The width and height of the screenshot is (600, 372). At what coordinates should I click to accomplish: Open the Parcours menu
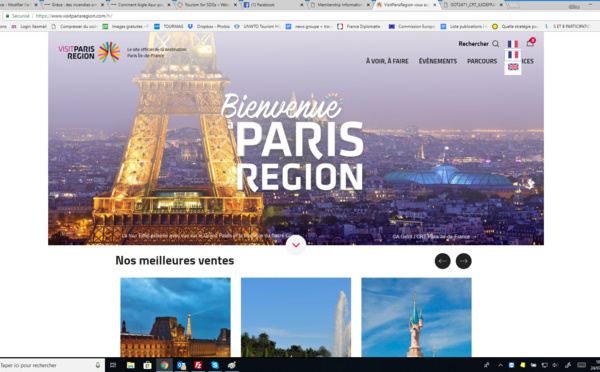(x=482, y=61)
